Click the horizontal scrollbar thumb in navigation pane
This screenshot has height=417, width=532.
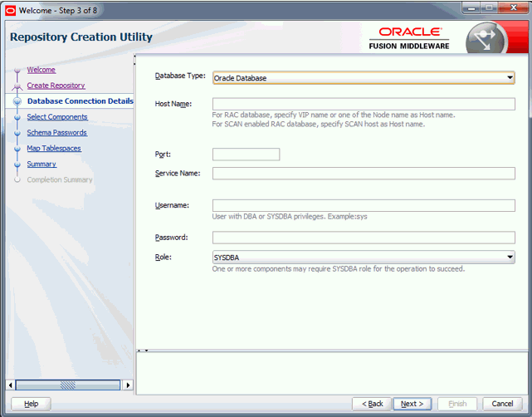68,385
